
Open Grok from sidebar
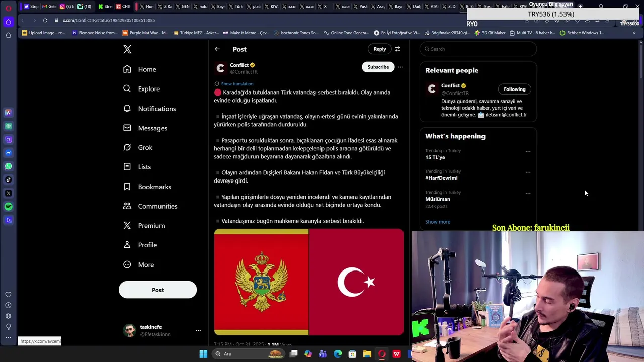click(138, 147)
